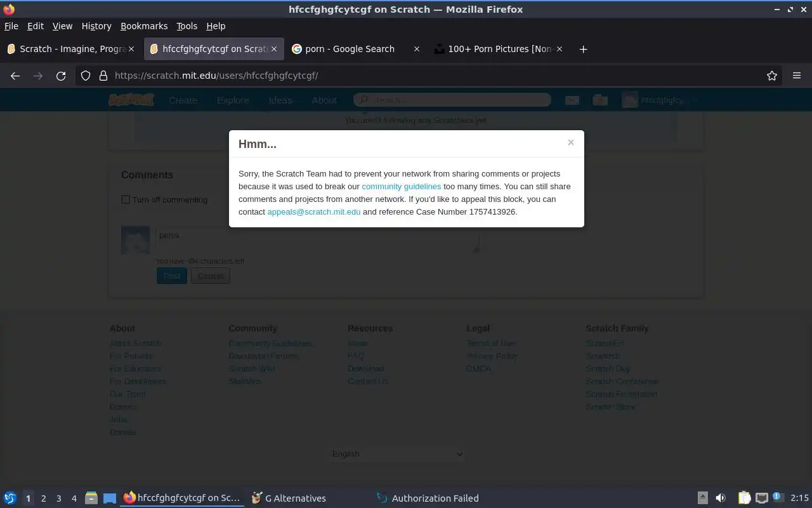The height and width of the screenshot is (508, 812).
Task: Open the Ideas link in Scratch navbar
Action: pos(280,100)
